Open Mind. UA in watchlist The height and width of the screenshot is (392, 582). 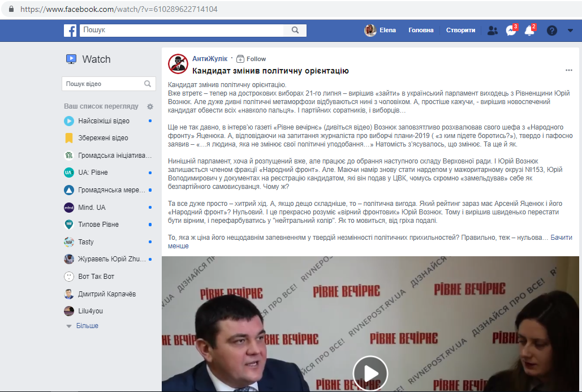92,208
